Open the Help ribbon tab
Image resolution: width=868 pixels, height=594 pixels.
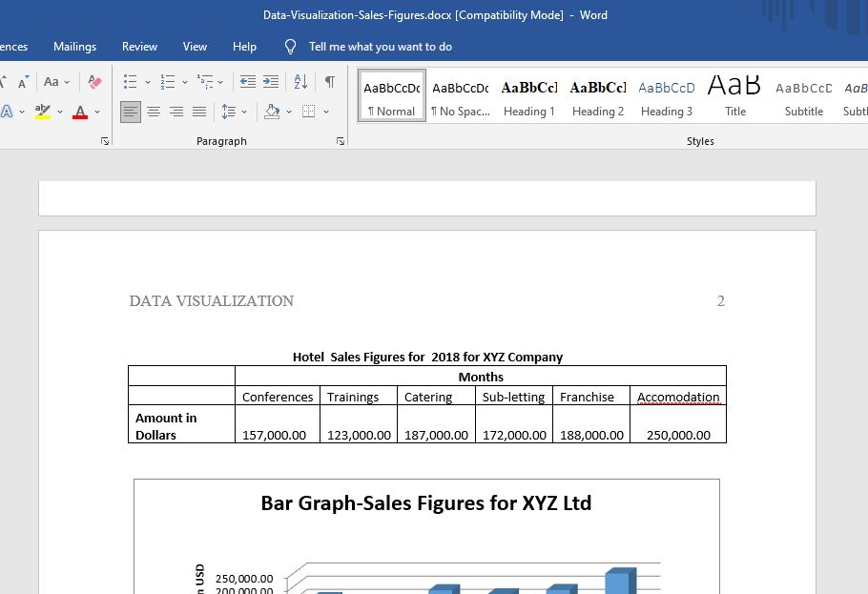[x=244, y=47]
